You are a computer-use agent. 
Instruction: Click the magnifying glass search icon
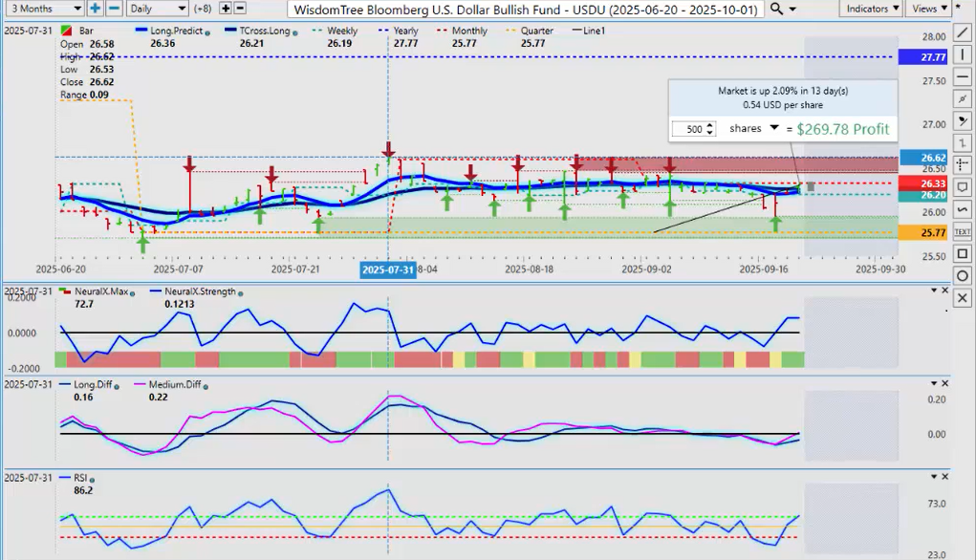(x=777, y=9)
